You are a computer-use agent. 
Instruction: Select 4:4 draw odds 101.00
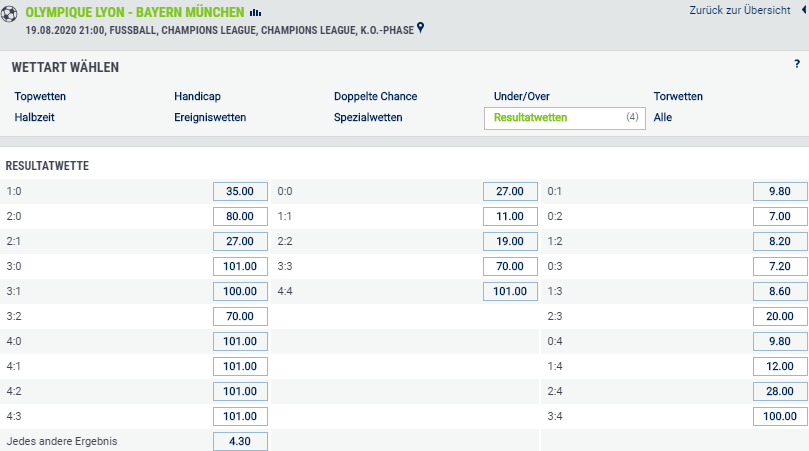(510, 292)
